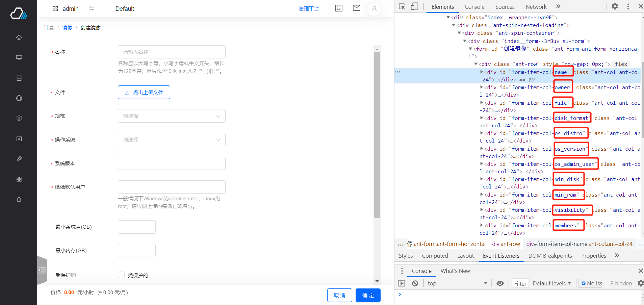
Task: Select the inspect element tool in DevTools
Action: coord(402,6)
